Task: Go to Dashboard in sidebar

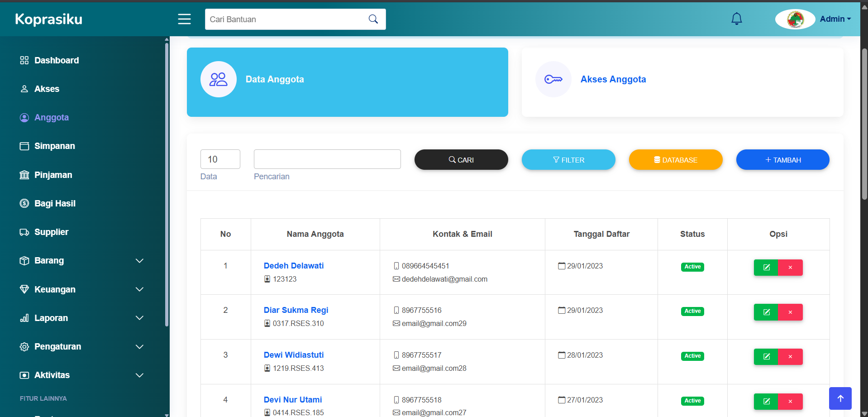Action: [57, 60]
